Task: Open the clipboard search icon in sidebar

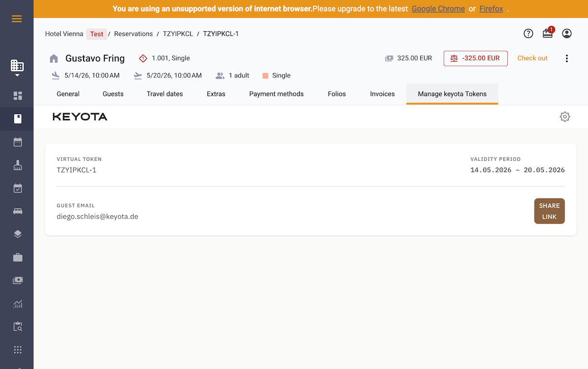Action: pyautogui.click(x=18, y=327)
